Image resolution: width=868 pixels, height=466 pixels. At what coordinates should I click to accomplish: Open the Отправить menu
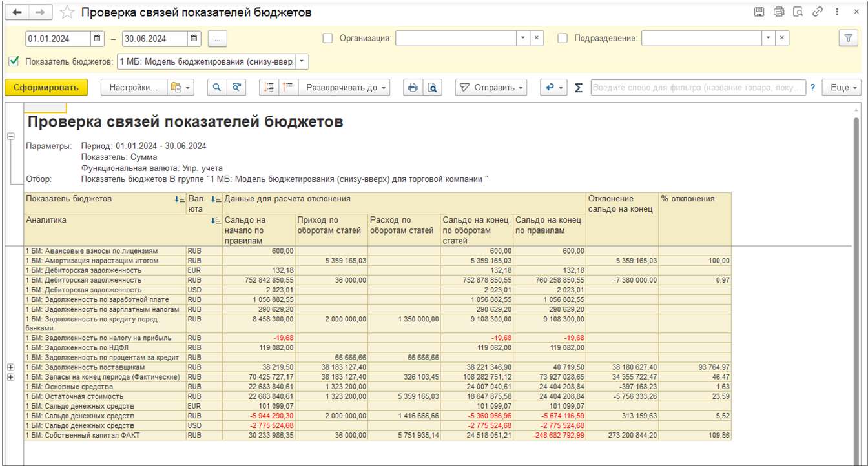(x=491, y=88)
